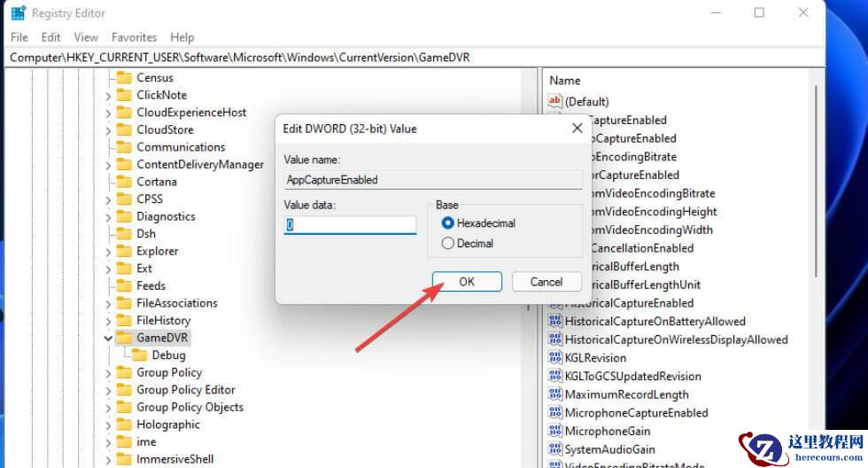Click the SystemAudioGain DWORD icon
The image size is (868, 468).
point(554,448)
